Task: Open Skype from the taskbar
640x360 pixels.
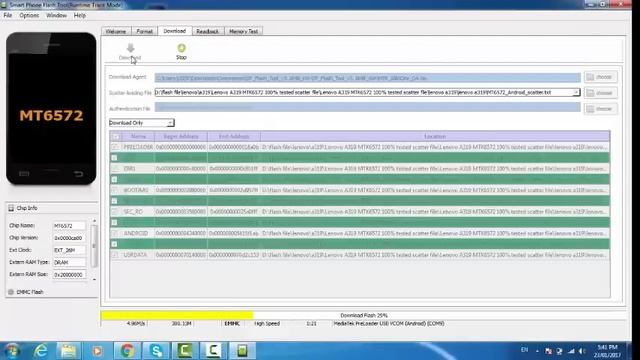Action: (156, 351)
